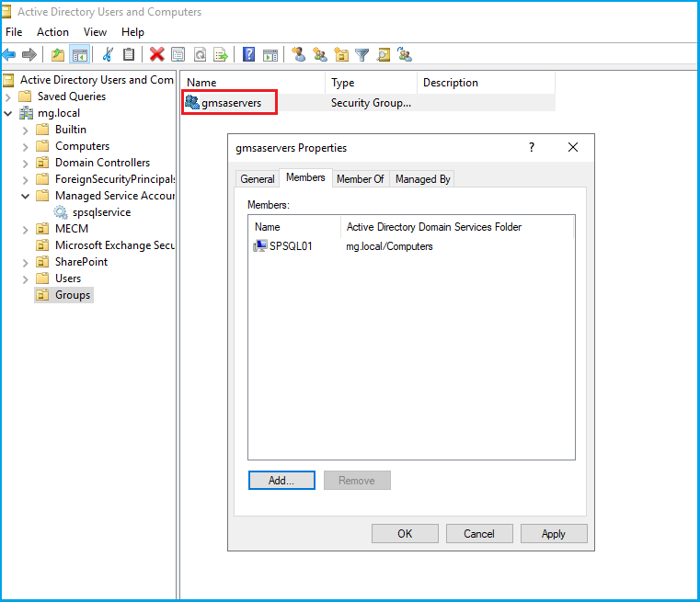Open the Action menu
700x602 pixels.
52,32
